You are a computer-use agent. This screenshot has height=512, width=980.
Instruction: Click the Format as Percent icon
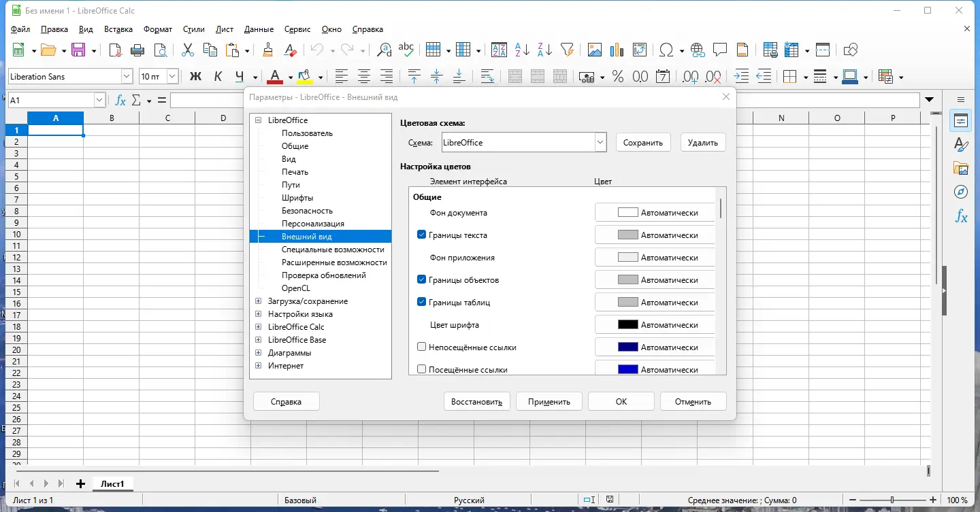point(618,77)
